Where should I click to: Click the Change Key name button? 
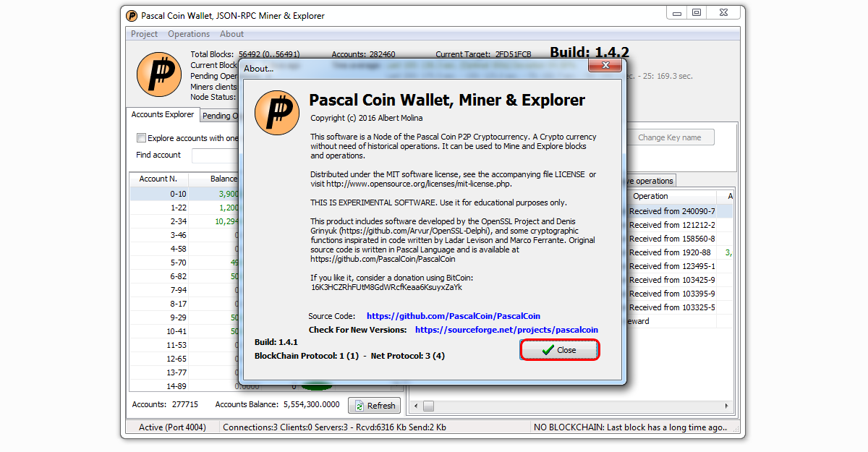click(669, 137)
